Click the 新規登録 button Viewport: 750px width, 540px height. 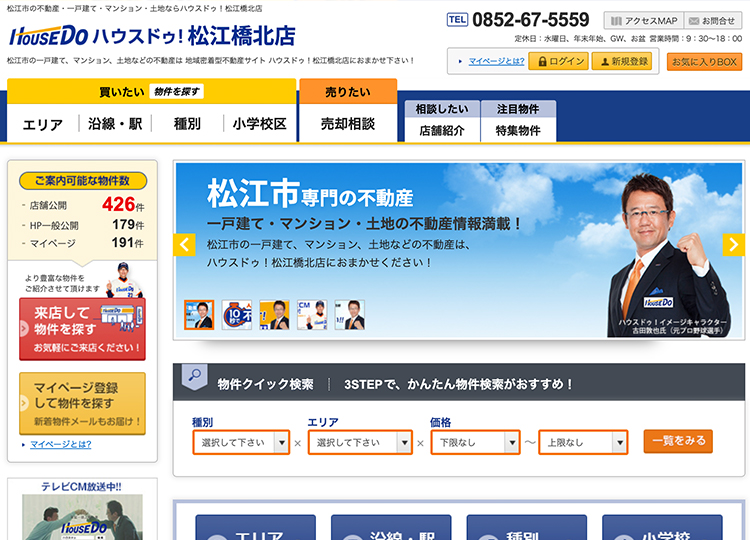(622, 61)
